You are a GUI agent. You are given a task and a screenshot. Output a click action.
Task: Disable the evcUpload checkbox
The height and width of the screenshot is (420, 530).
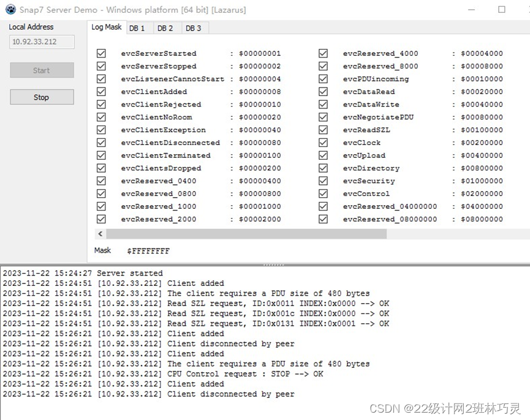coord(323,156)
